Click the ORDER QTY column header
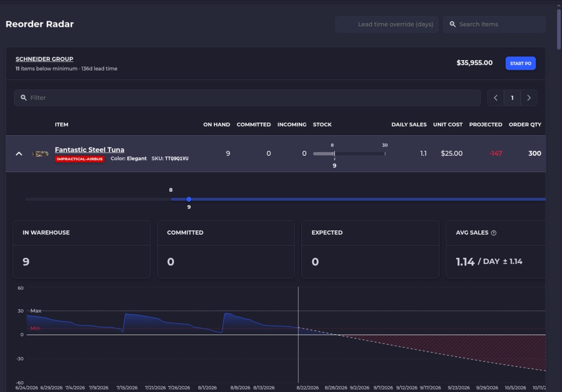Image resolution: width=562 pixels, height=392 pixels. click(525, 124)
